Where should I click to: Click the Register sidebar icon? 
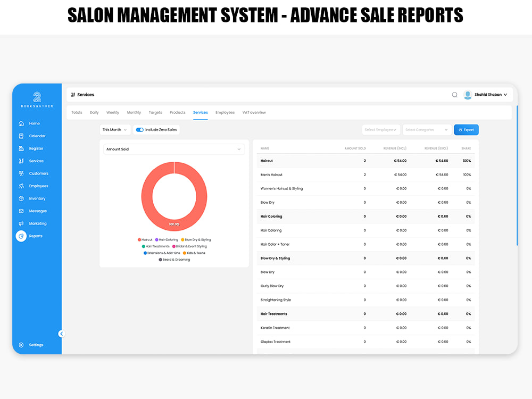click(x=21, y=148)
